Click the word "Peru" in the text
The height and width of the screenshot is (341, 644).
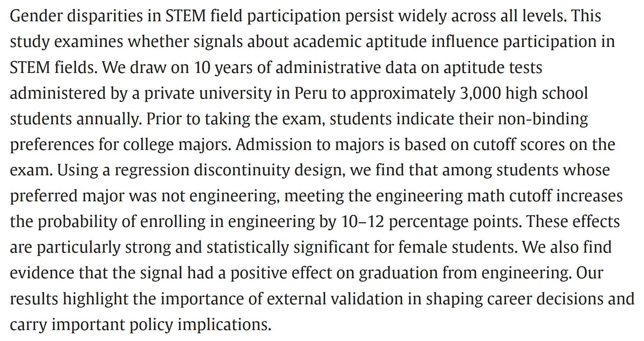point(310,93)
